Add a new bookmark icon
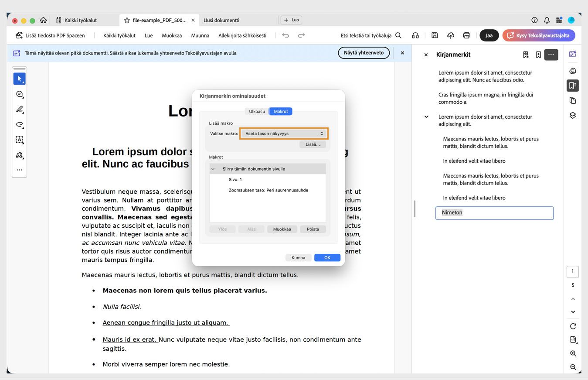588x380 pixels. (x=538, y=55)
